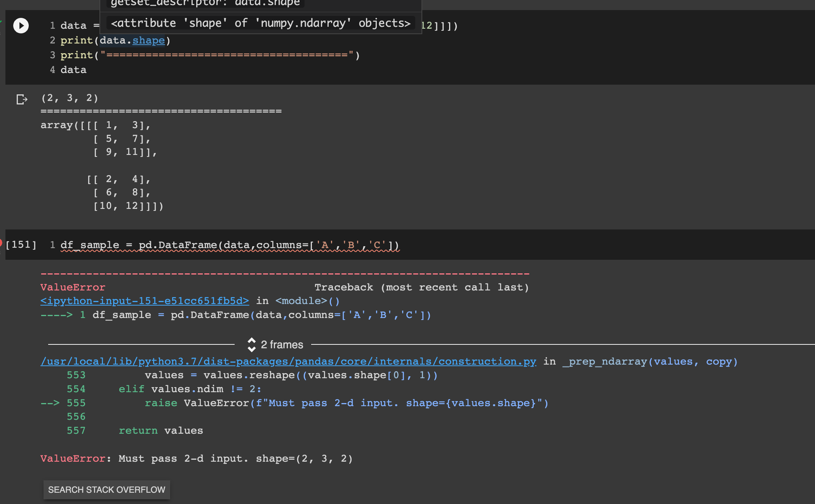
Task: Click the numpy.ndarray attribute tooltip
Action: pos(260,23)
